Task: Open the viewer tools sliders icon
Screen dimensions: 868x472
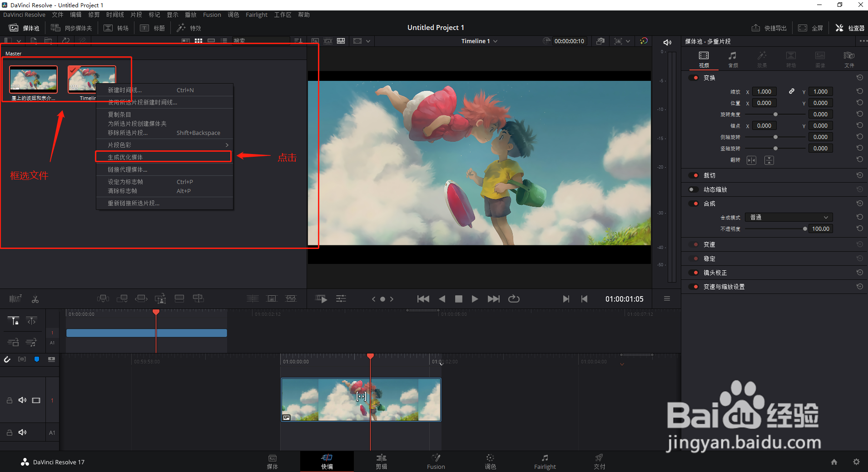Action: point(341,299)
